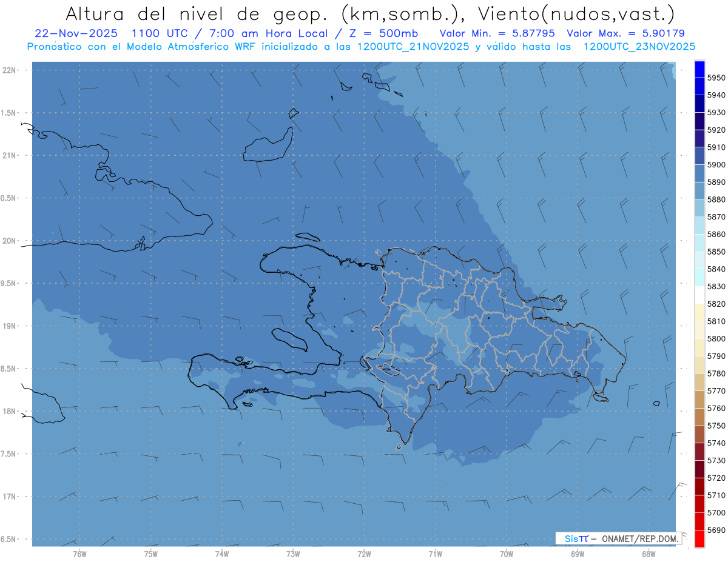
Task: Click the red colorbar swatch below 5690
Action: point(699,538)
